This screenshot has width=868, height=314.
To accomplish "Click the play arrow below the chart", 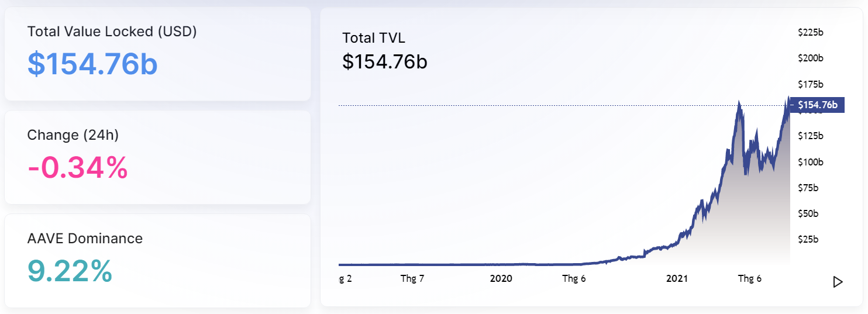I will pos(838,282).
